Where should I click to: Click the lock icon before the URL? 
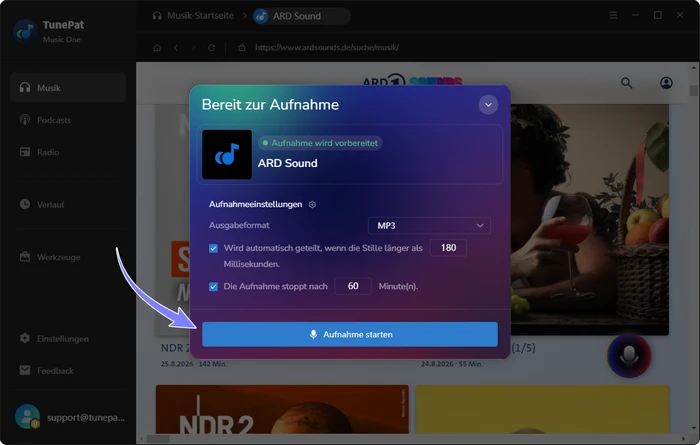click(x=242, y=47)
